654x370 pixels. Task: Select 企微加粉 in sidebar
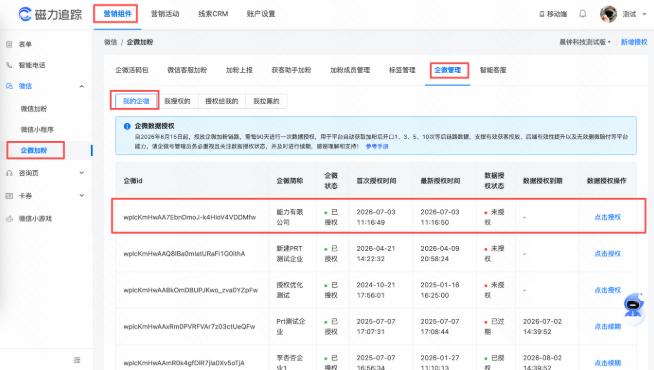tap(34, 150)
